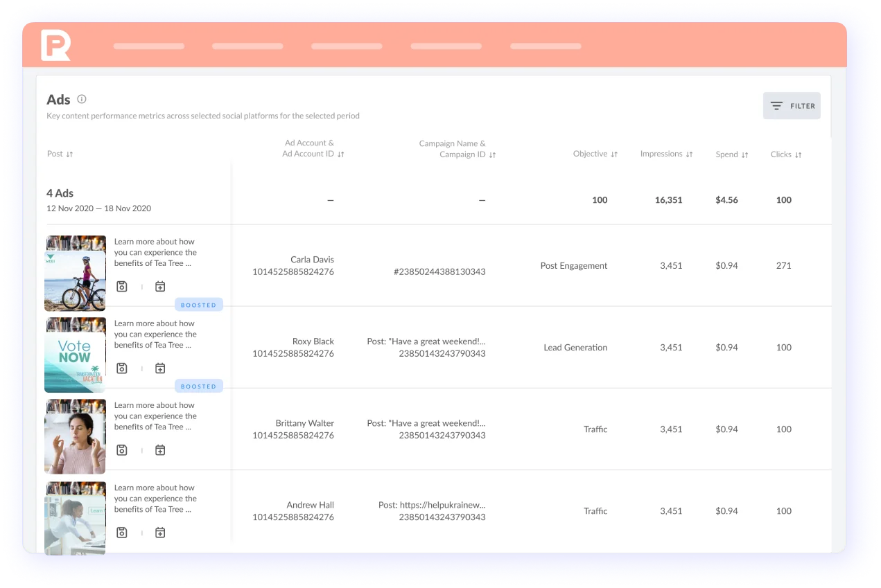Sort by Impressions column
This screenshot has width=881, height=588.
click(x=689, y=154)
